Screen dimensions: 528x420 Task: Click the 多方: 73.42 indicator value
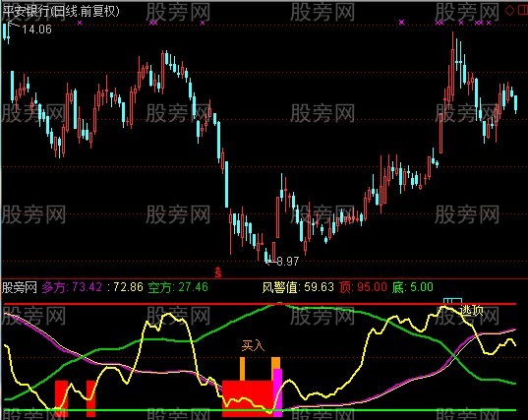[72, 287]
